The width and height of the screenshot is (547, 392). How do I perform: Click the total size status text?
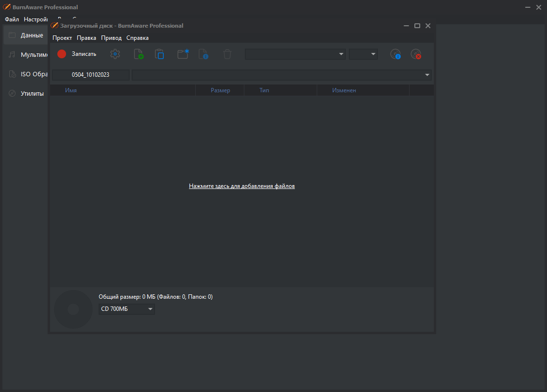tap(155, 297)
